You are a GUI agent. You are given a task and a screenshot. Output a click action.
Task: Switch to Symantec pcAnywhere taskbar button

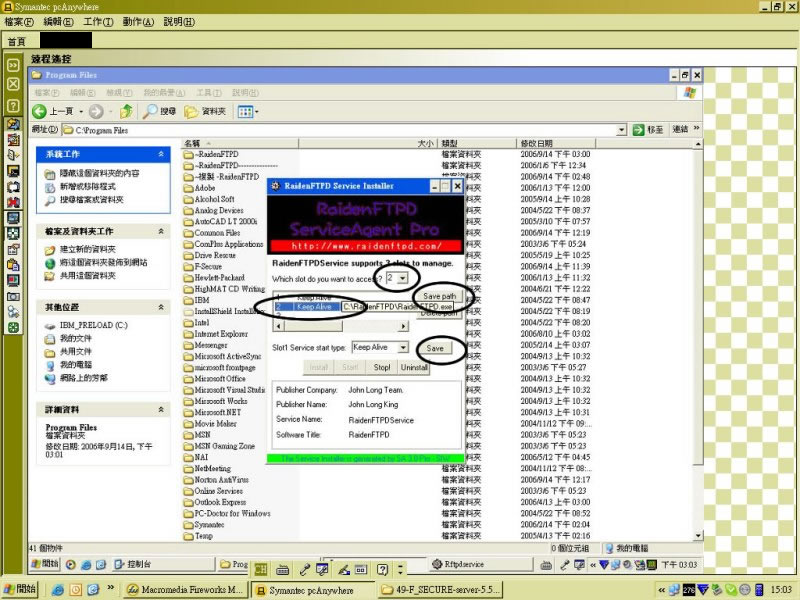coord(312,590)
